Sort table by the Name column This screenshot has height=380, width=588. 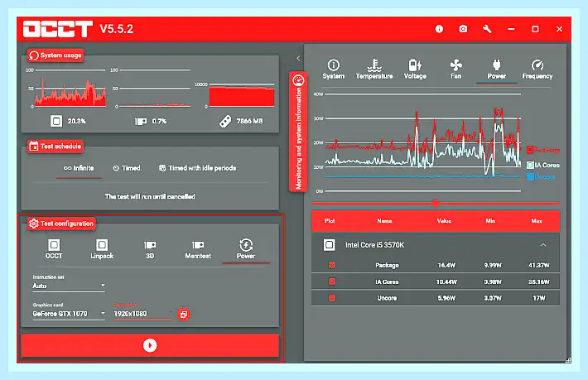(x=384, y=221)
